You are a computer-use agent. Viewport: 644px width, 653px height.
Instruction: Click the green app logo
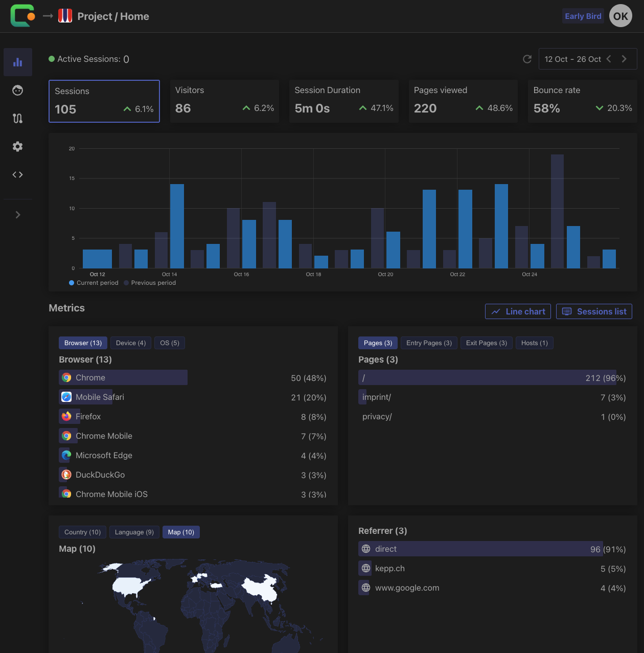[22, 16]
